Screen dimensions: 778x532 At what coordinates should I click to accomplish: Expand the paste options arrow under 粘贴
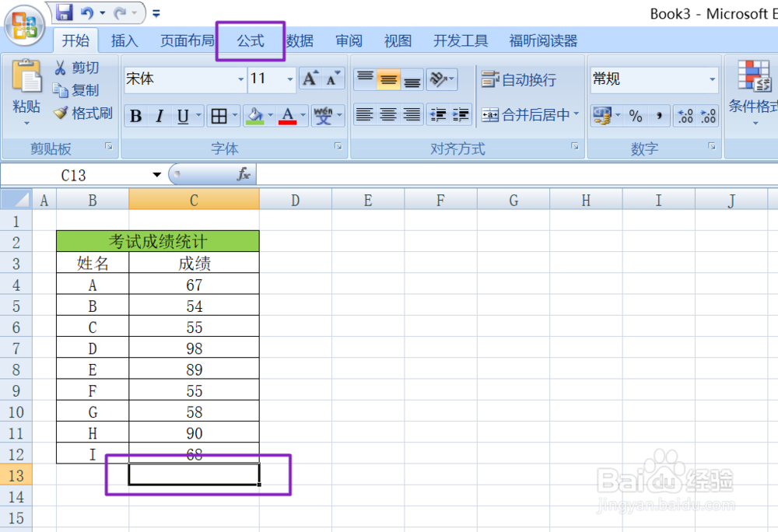26,122
